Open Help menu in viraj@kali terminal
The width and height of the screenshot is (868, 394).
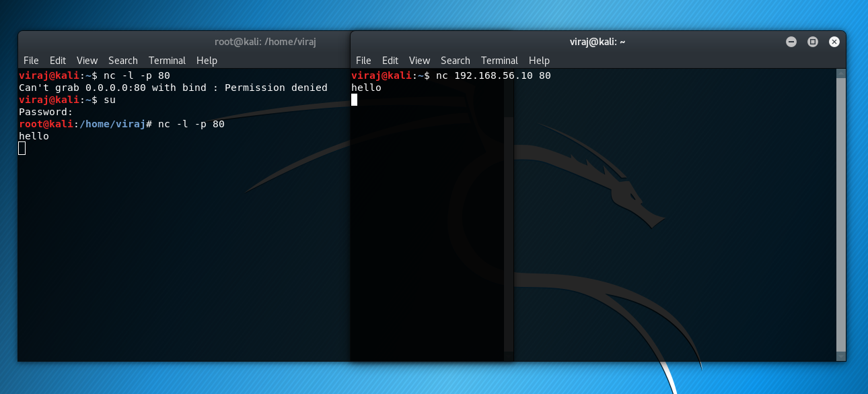pos(539,61)
